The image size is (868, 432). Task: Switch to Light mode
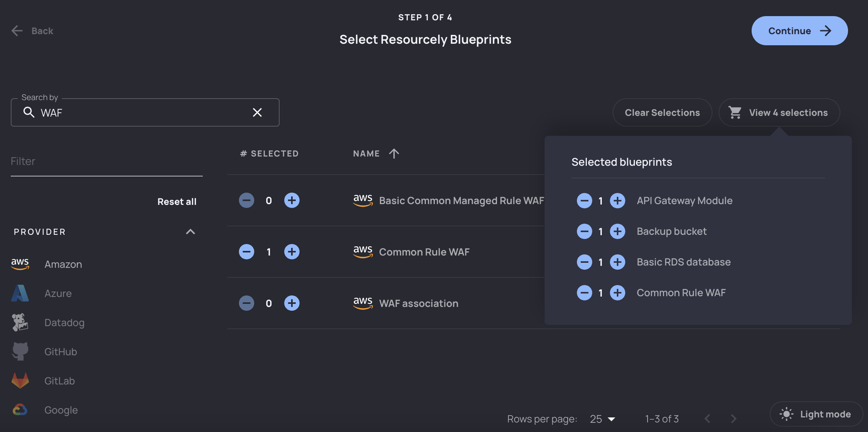(816, 414)
